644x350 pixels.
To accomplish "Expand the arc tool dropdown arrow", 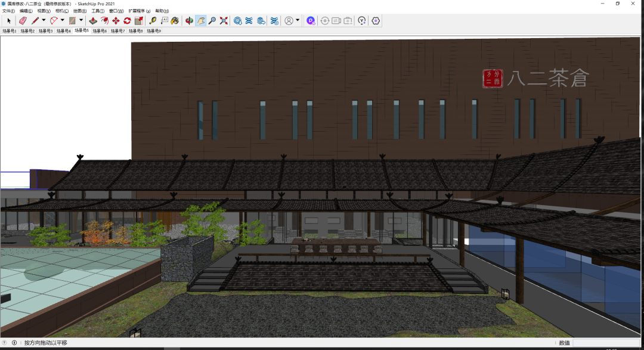I will [x=63, y=21].
